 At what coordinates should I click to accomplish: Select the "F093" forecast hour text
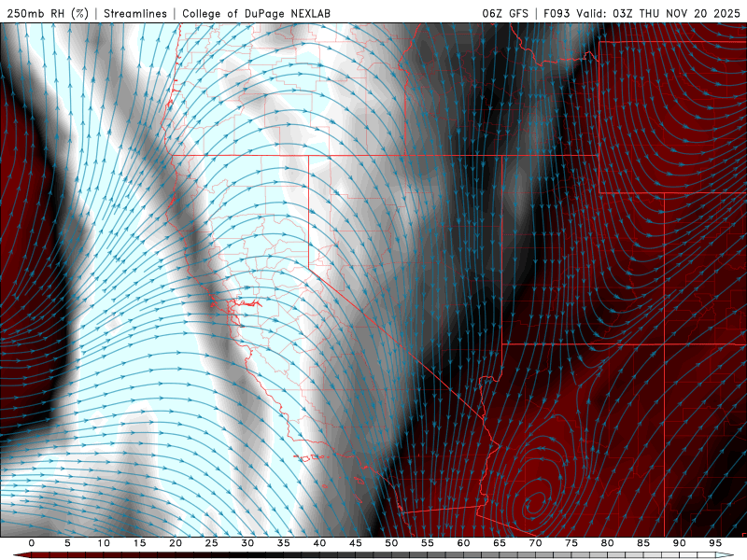(x=557, y=13)
